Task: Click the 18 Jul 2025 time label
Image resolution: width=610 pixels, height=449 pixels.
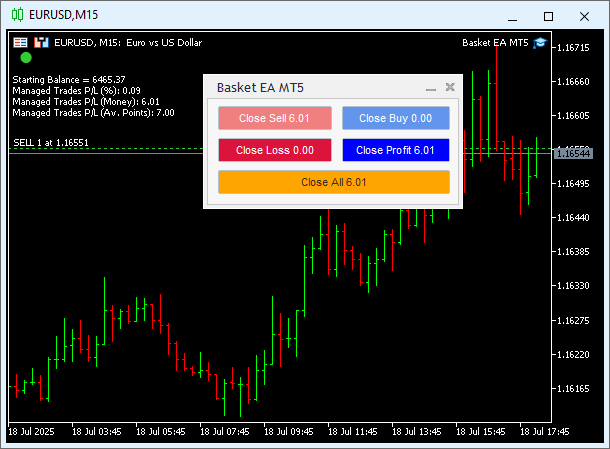Action: pos(31,432)
